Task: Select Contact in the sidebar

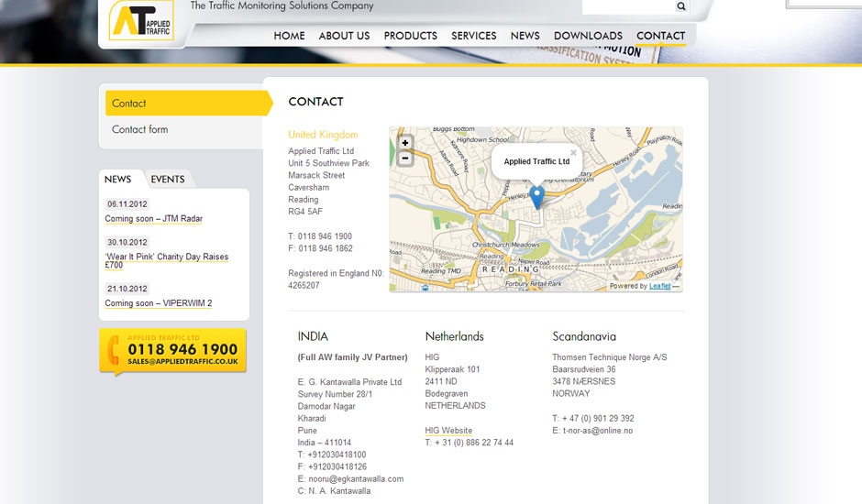Action: [187, 104]
